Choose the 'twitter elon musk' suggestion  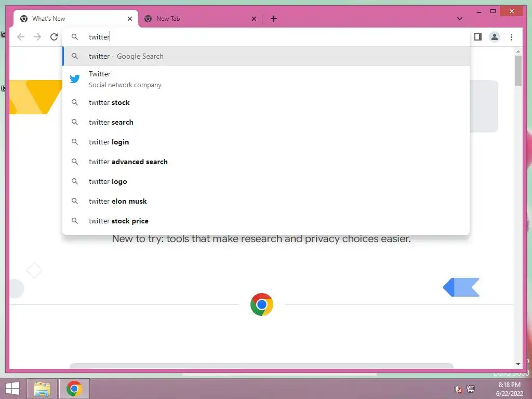click(x=266, y=201)
